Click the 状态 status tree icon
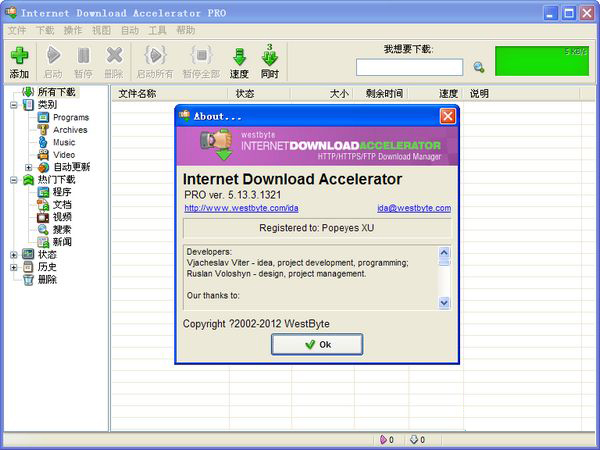 [28, 254]
